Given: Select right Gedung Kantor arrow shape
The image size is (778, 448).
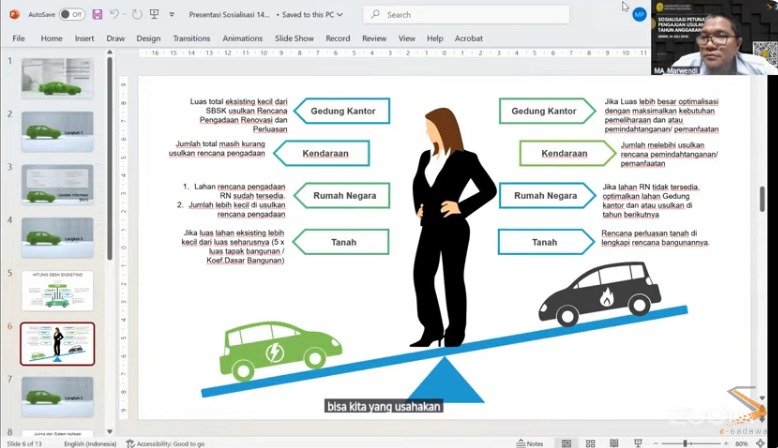Looking at the screenshot, I should [x=547, y=111].
